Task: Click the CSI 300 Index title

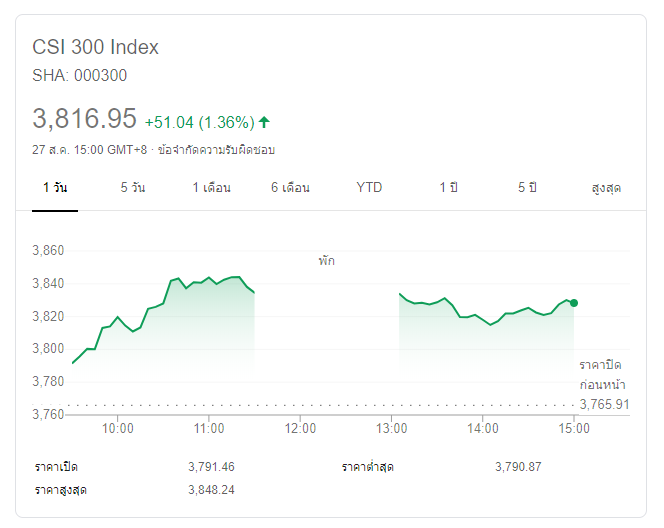Action: click(x=96, y=47)
